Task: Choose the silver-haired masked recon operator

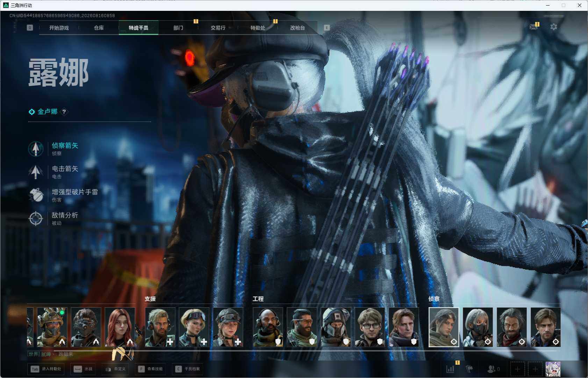Action: [478, 327]
